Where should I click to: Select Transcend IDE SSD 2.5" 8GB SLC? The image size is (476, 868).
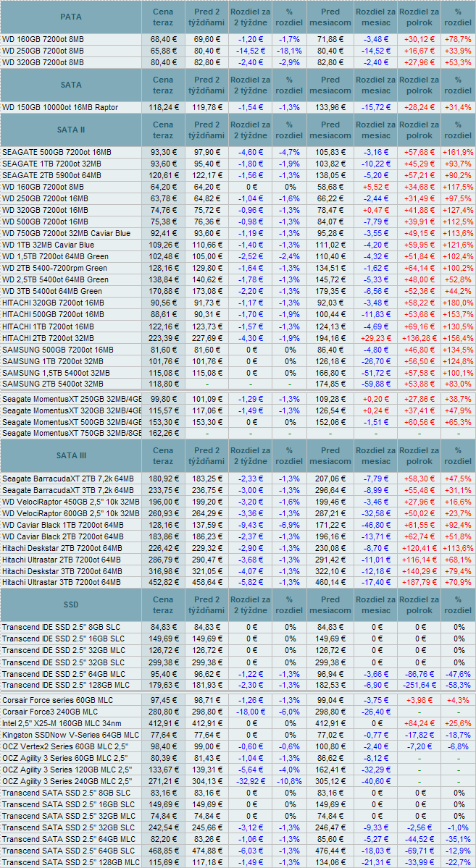62,627
